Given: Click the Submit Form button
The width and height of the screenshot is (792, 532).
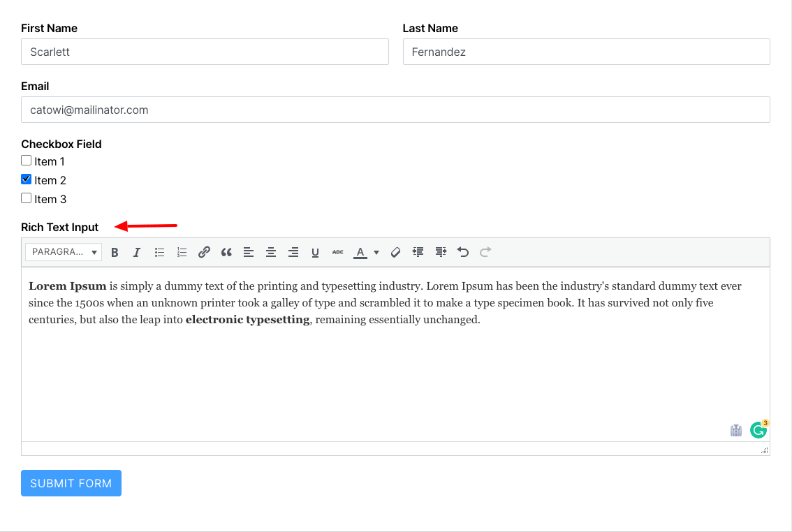Looking at the screenshot, I should [x=71, y=483].
